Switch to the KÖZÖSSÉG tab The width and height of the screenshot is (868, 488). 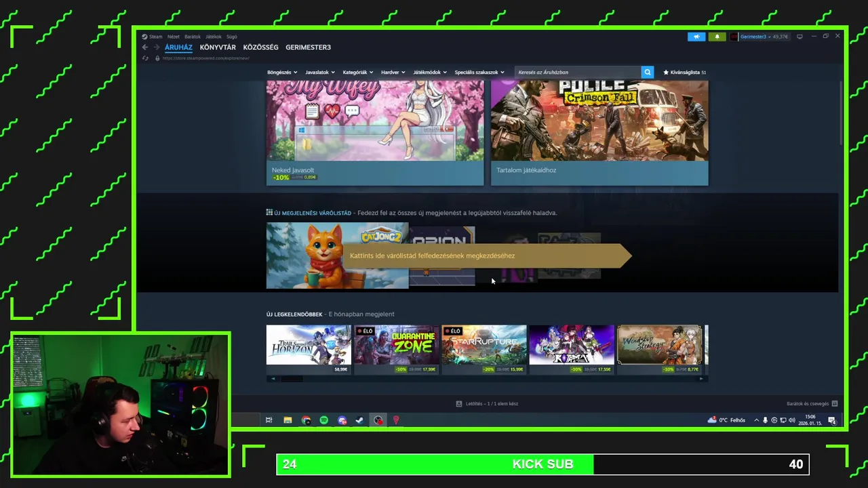point(260,47)
